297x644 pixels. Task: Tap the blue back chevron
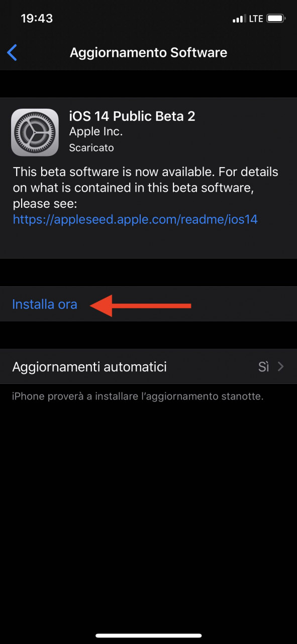click(x=13, y=52)
